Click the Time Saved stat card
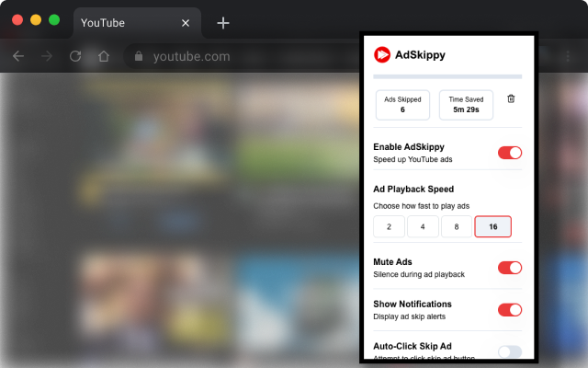Screen dimensions: 588x368 pyautogui.click(x=466, y=105)
